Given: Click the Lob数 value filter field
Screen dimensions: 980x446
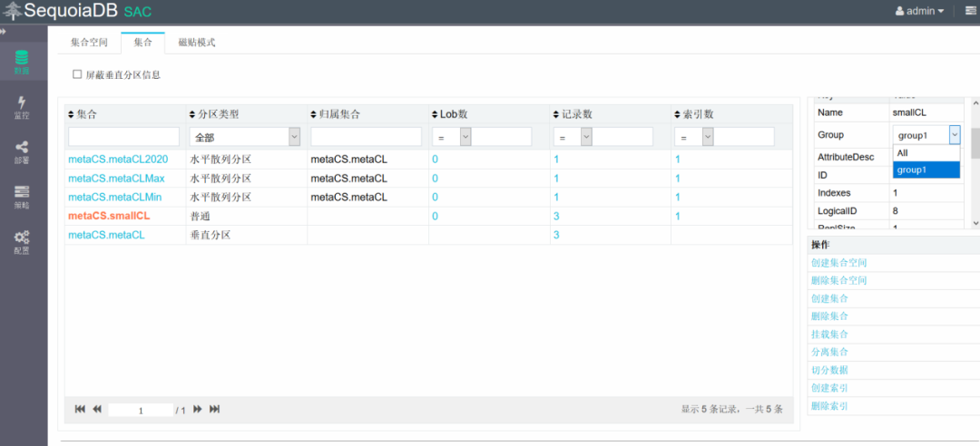Looking at the screenshot, I should coord(501,137).
